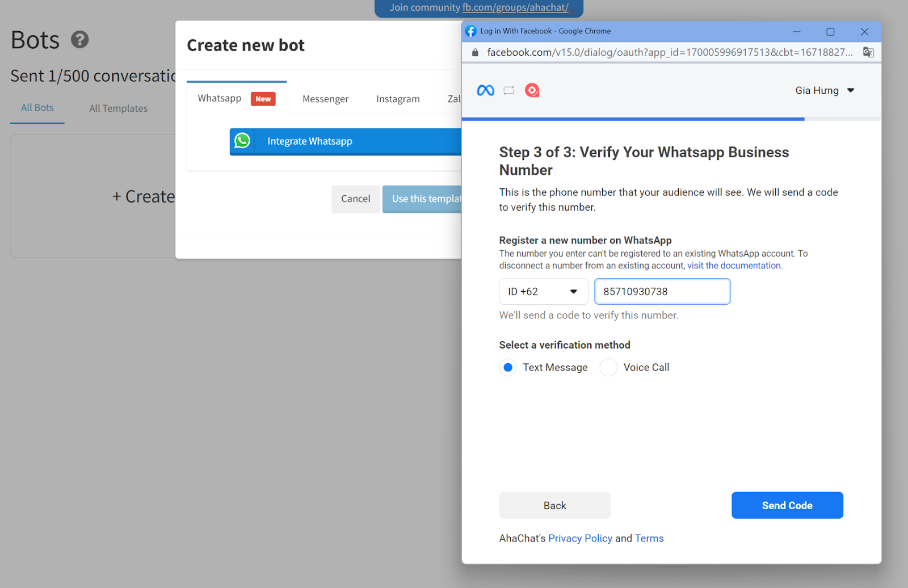908x588 pixels.
Task: Click 'Select a verification method' label
Action: 565,345
